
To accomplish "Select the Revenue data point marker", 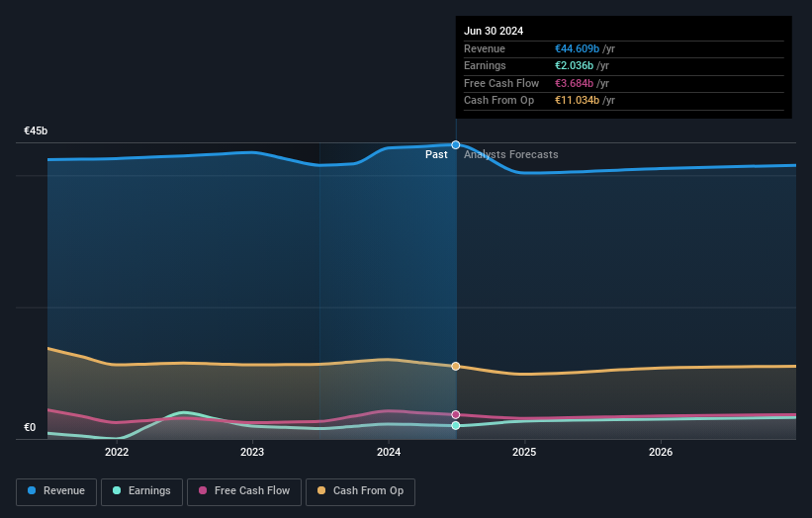I will pyautogui.click(x=456, y=145).
